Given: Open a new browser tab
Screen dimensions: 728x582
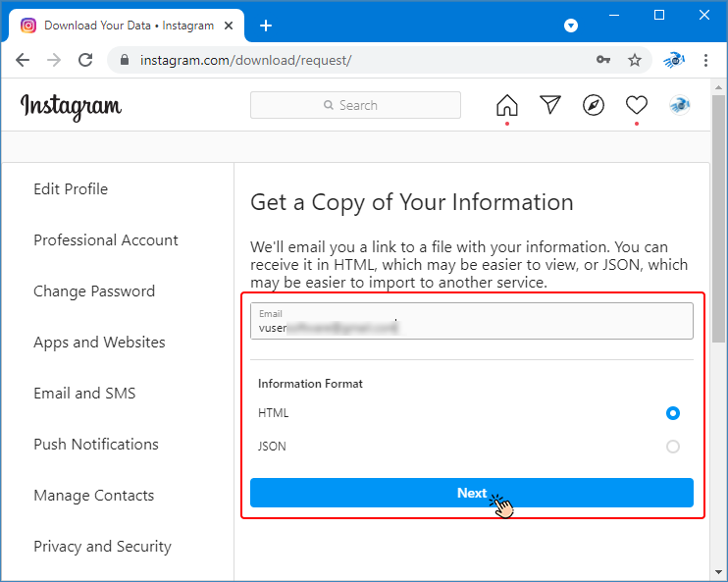Looking at the screenshot, I should coord(266,26).
